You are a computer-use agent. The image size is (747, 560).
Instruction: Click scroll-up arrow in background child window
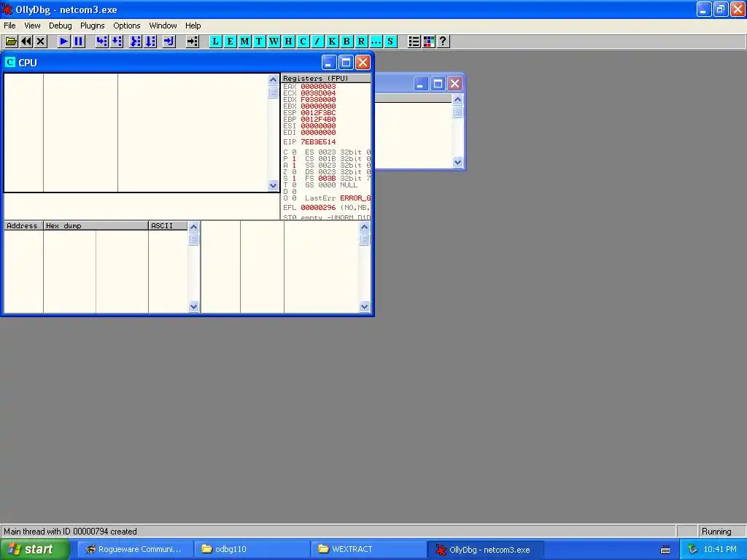(x=458, y=99)
